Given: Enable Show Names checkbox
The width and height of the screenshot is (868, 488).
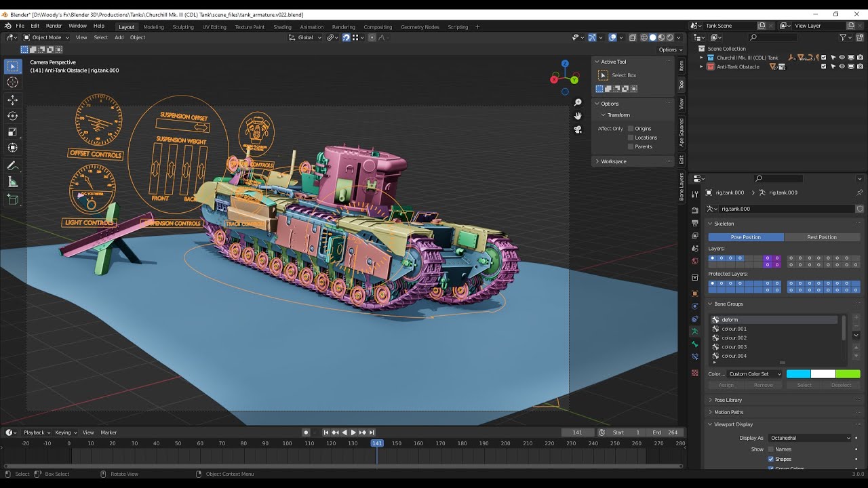Looking at the screenshot, I should (771, 449).
